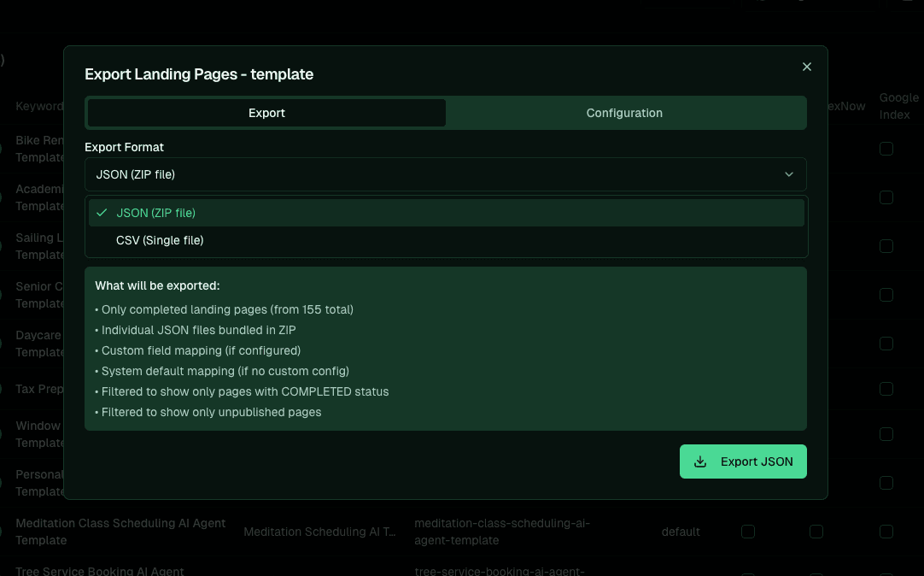Tick Google Index checkbox for Meditation row
Screen dimensions: 924x576
coord(886,532)
